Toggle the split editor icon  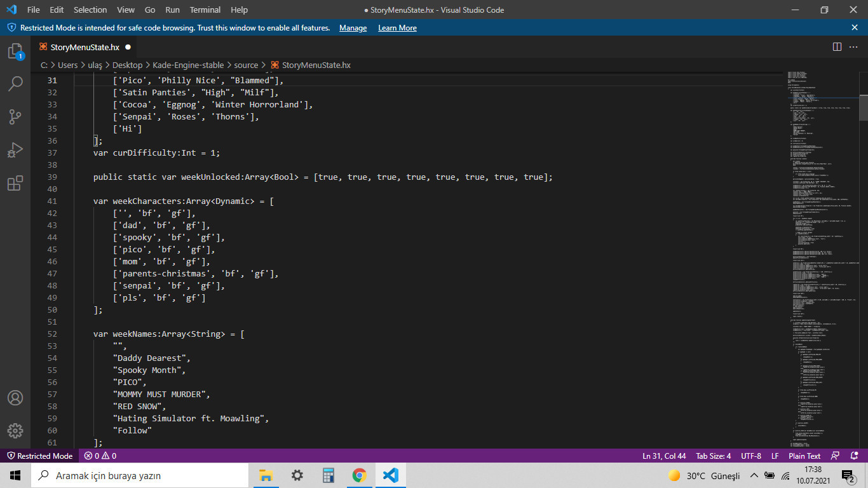click(x=836, y=46)
